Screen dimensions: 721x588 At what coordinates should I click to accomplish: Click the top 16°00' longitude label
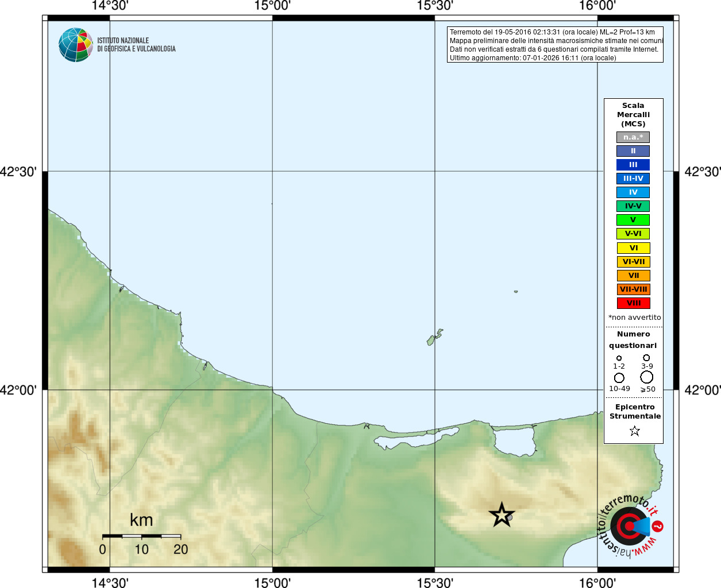[x=597, y=6]
